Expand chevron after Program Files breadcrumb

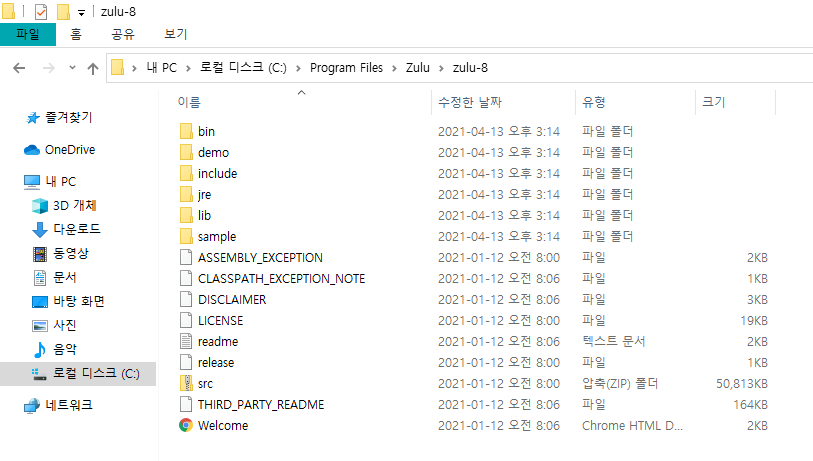pos(395,68)
